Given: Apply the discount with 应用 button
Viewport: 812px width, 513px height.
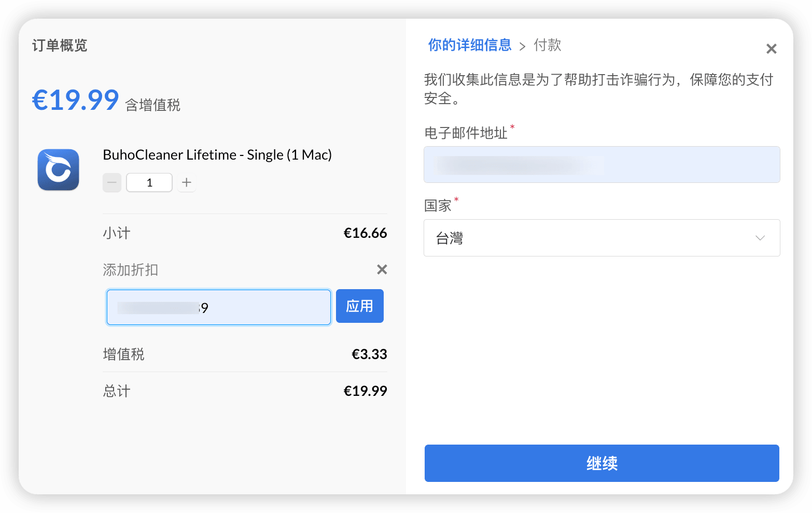Looking at the screenshot, I should 360,306.
